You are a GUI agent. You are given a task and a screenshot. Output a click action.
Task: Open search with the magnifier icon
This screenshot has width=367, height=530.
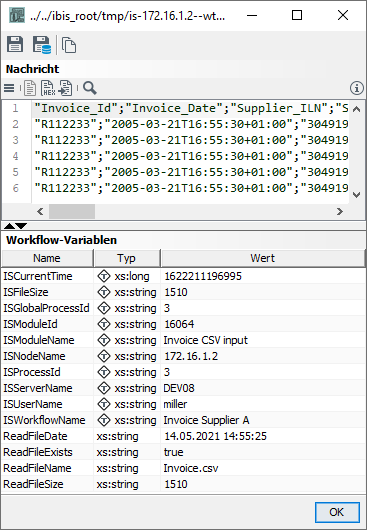(90, 88)
